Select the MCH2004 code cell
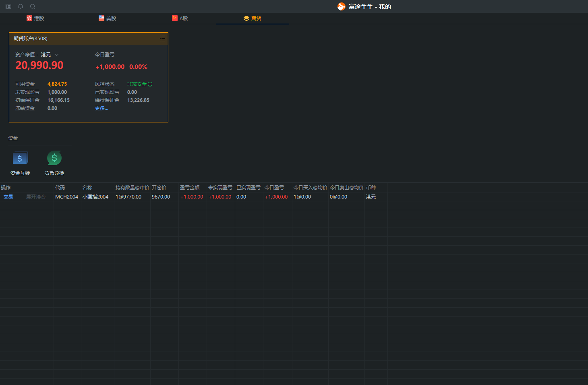Image resolution: width=588 pixels, height=385 pixels. [67, 197]
